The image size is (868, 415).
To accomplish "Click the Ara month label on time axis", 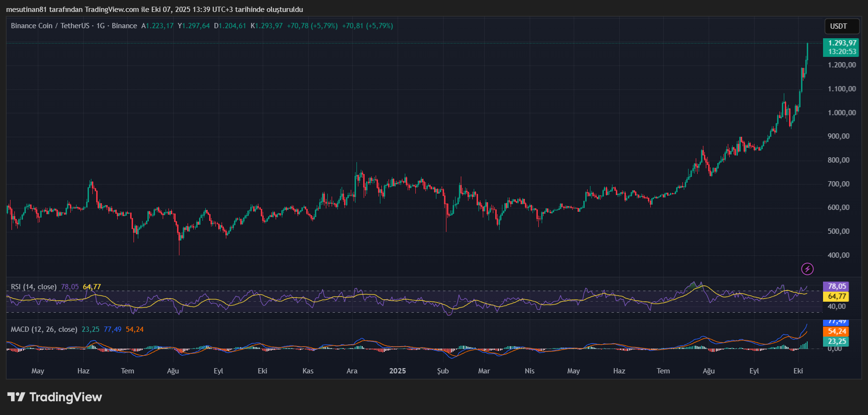I will (352, 371).
